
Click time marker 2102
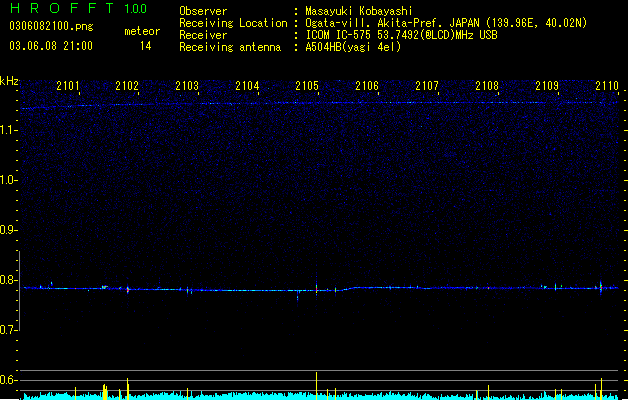click(127, 86)
